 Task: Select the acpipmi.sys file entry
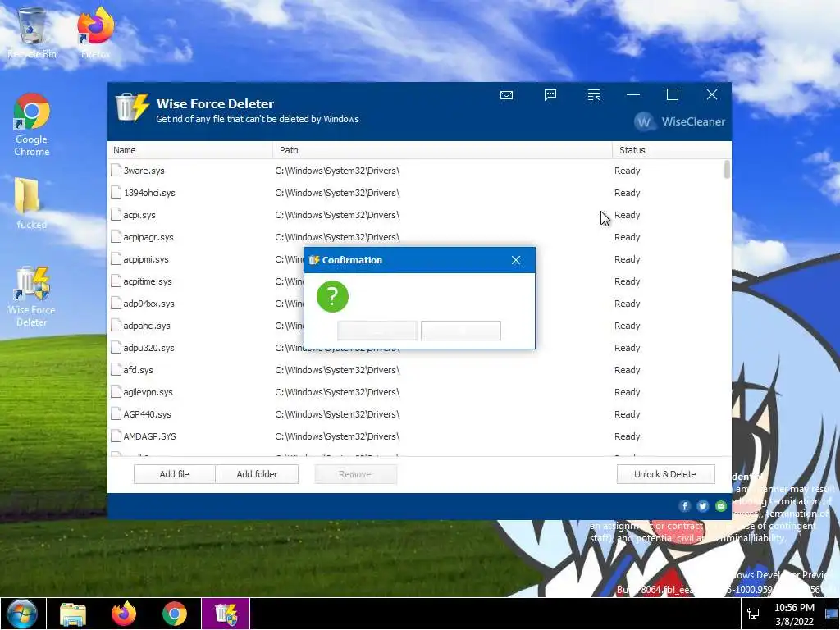(206, 259)
